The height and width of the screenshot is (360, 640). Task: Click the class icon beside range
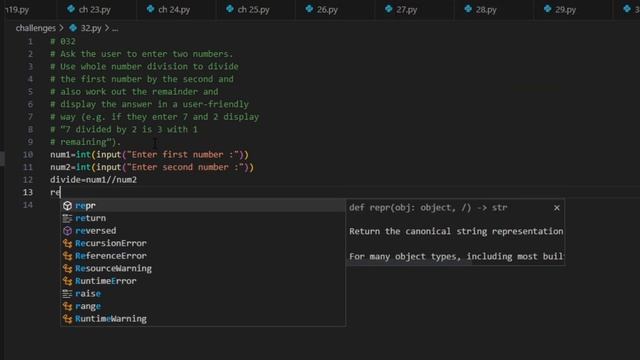pyautogui.click(x=67, y=306)
